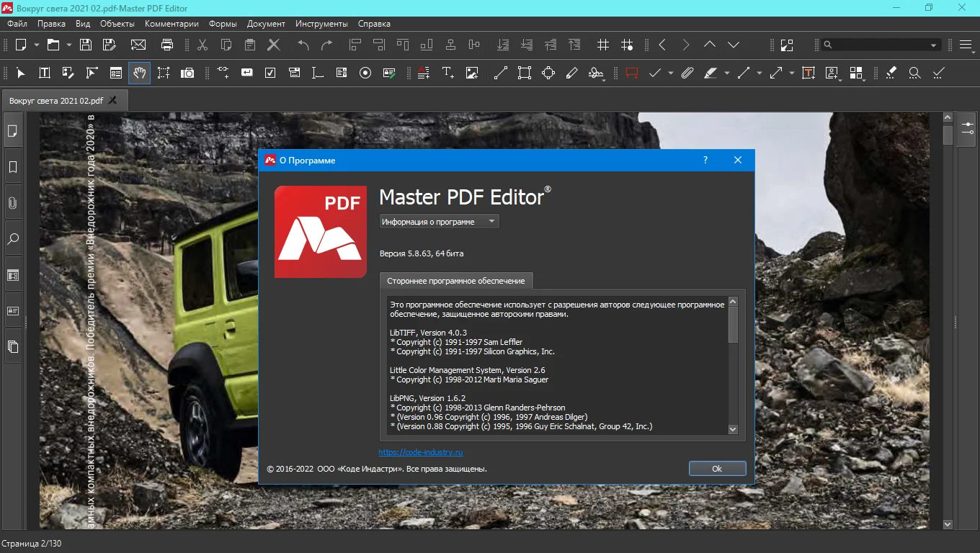Select the Hand tool

point(140,73)
